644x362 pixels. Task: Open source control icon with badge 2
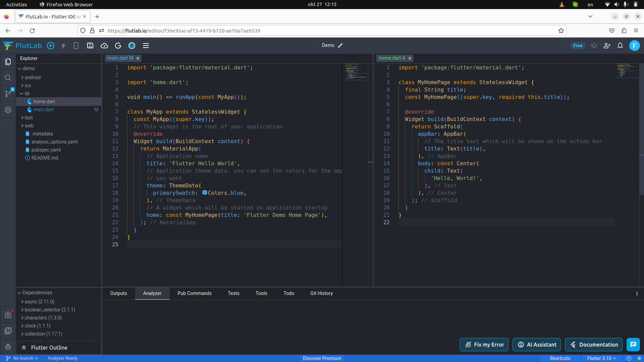pos(8,93)
